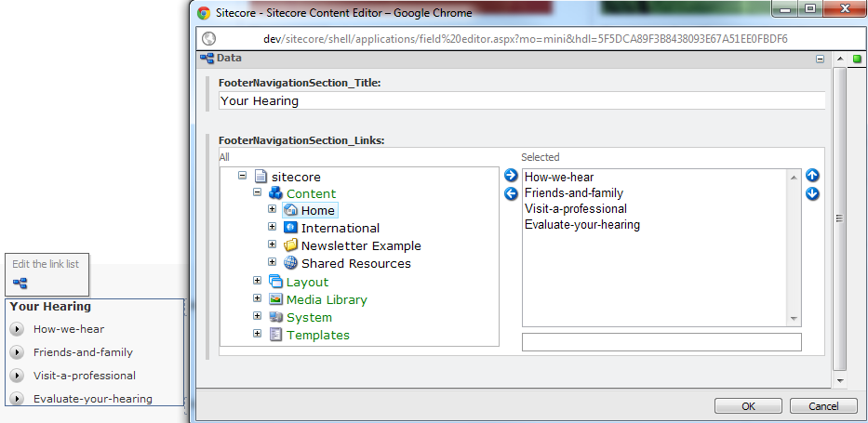Click the globe icon in address bar
The width and height of the screenshot is (868, 423).
208,39
